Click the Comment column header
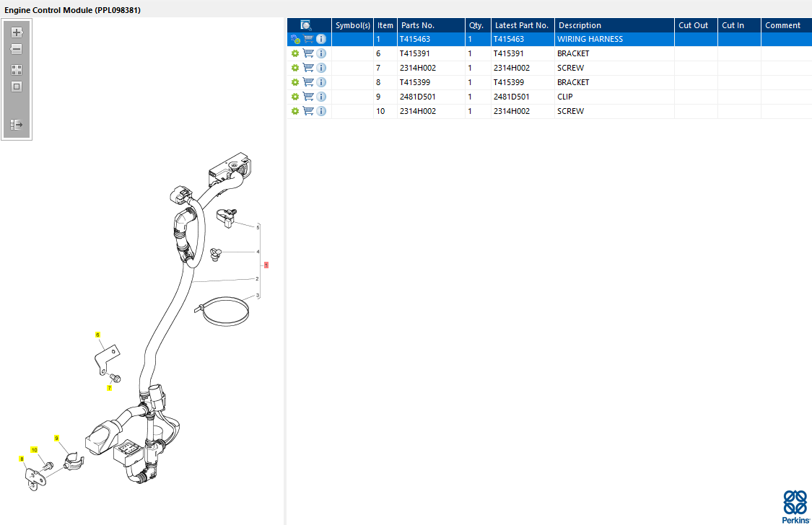Screen dimensions: 812x525 coord(787,25)
